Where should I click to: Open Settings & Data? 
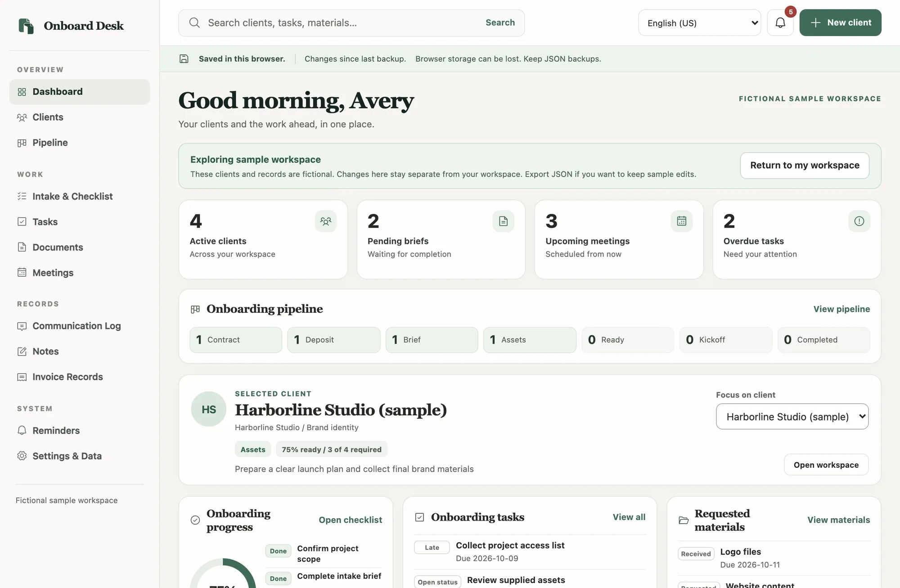[x=80, y=456]
